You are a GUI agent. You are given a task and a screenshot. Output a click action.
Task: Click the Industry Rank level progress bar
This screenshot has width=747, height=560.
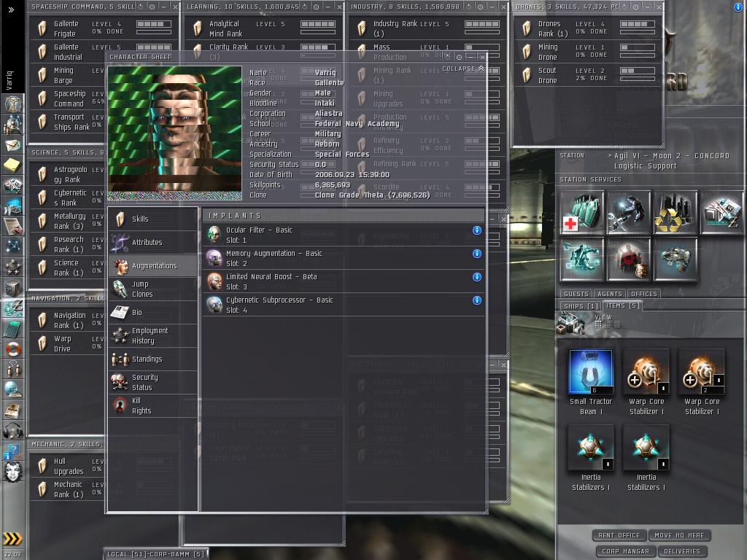(482, 24)
